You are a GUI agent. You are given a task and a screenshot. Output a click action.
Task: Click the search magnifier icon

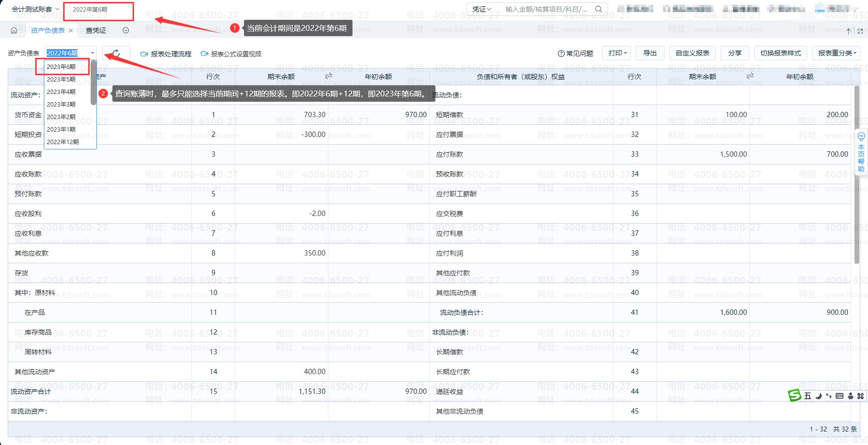click(x=598, y=9)
